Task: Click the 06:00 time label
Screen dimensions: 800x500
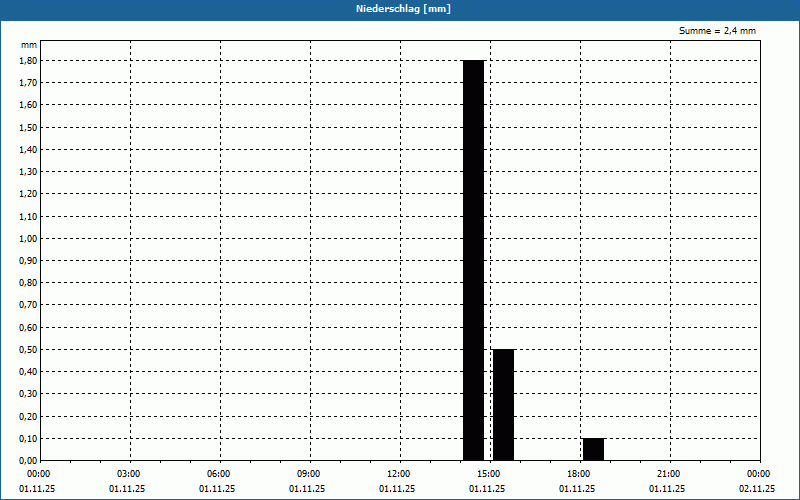Action: click(x=219, y=474)
